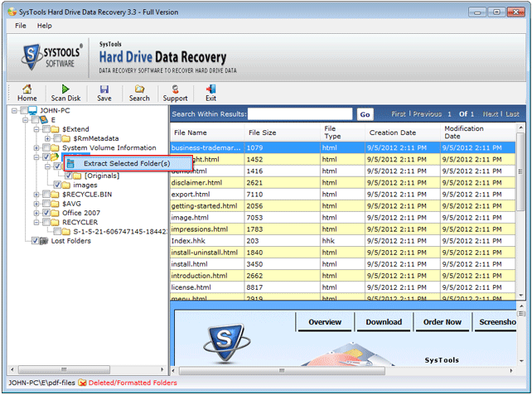Image resolution: width=532 pixels, height=395 pixels.
Task: Collapse the E drive node
Action: [x=26, y=120]
